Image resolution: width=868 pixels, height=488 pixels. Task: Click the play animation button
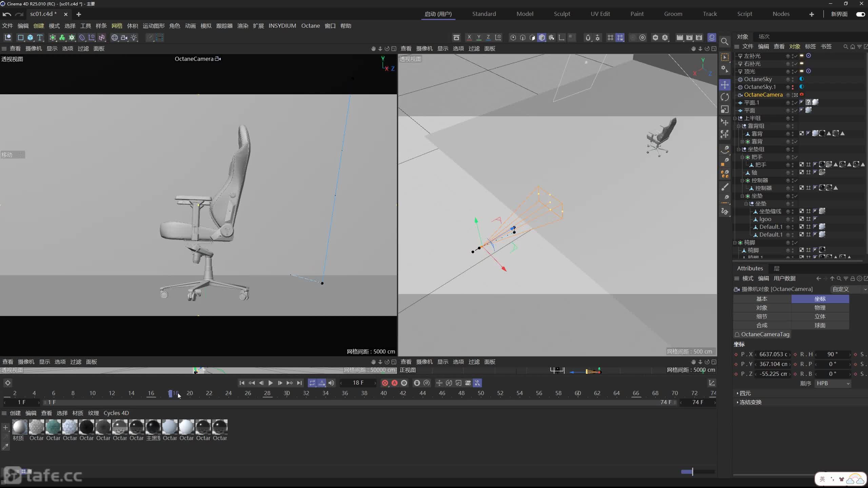pos(270,383)
